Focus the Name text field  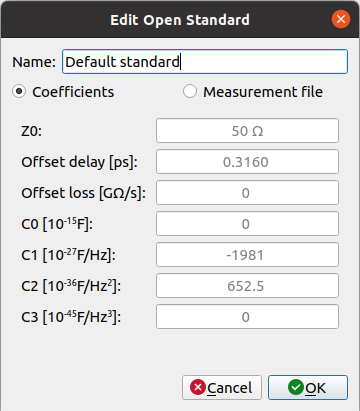205,62
